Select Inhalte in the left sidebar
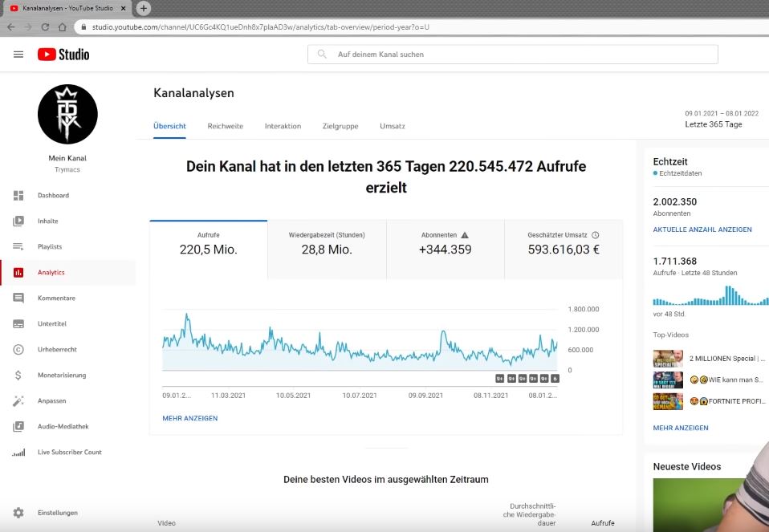 (47, 221)
